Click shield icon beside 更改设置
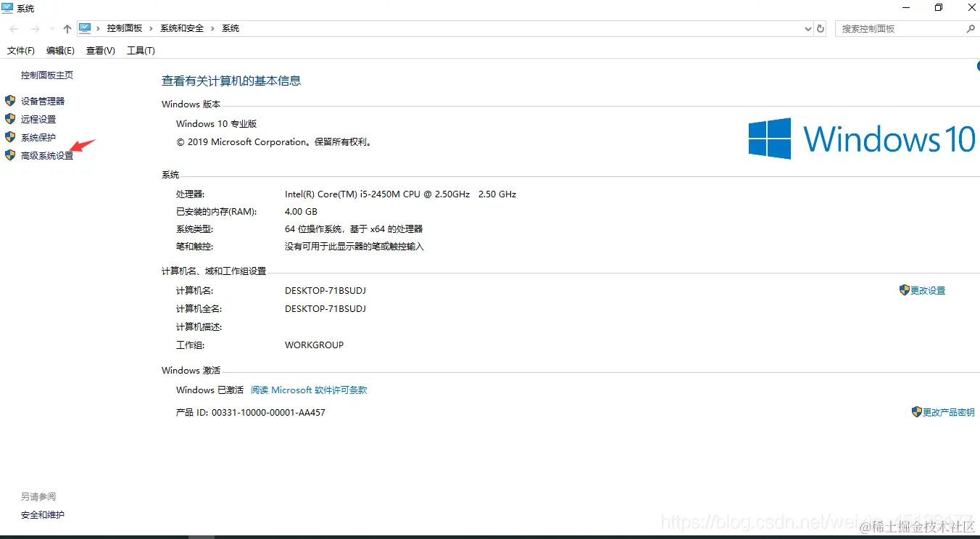This screenshot has height=539, width=980. (x=904, y=290)
